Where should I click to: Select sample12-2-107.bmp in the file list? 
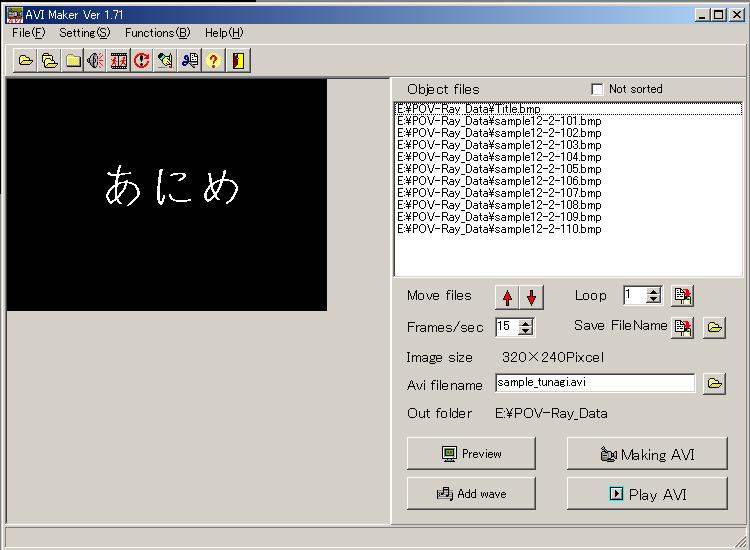(x=568, y=193)
